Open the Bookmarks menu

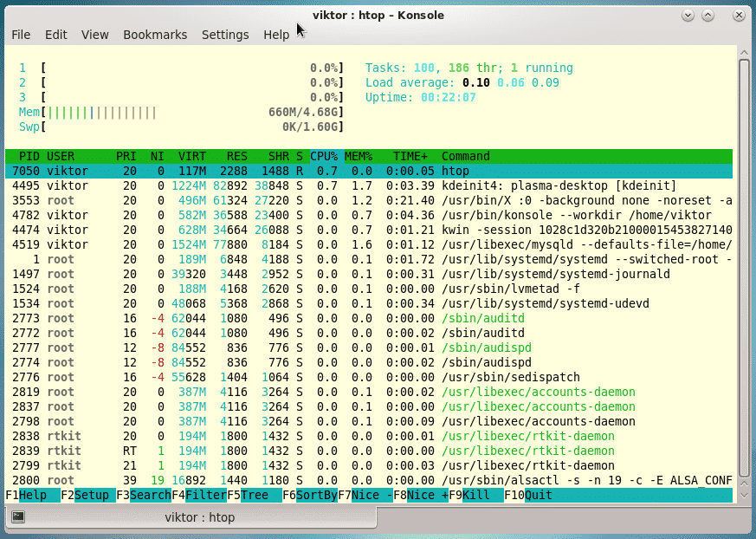tap(155, 35)
